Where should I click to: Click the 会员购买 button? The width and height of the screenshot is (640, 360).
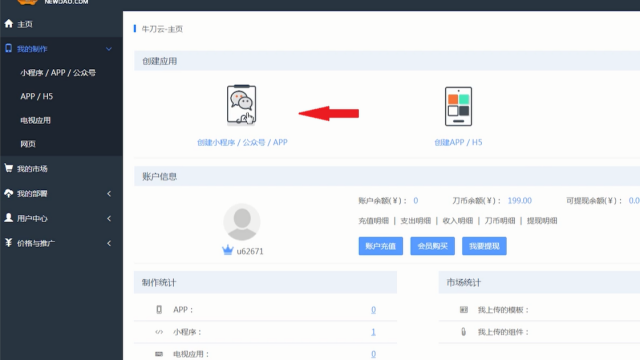[433, 246]
